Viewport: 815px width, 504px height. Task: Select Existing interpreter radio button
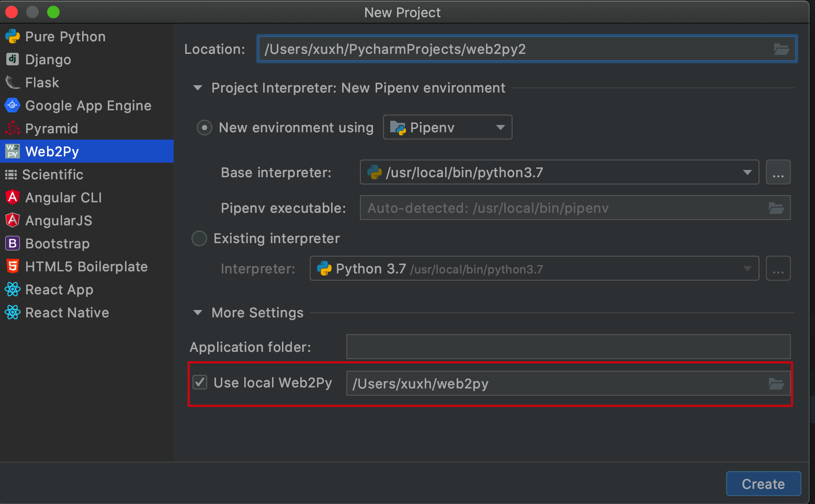[199, 238]
